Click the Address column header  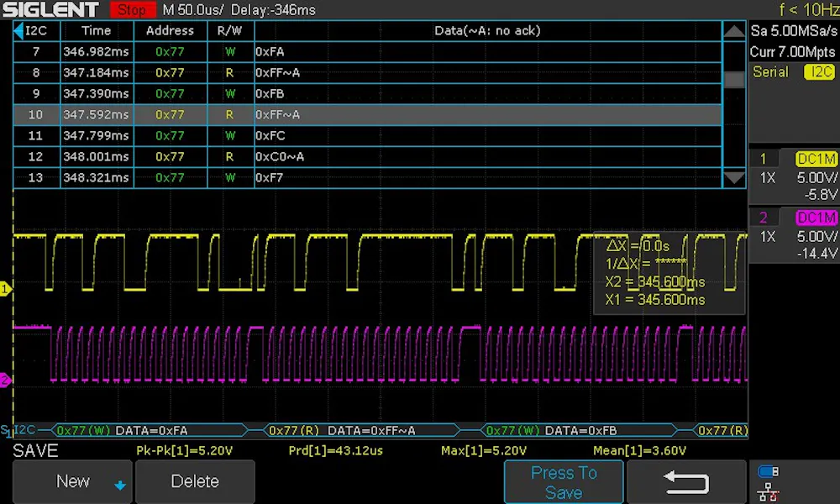click(x=170, y=30)
